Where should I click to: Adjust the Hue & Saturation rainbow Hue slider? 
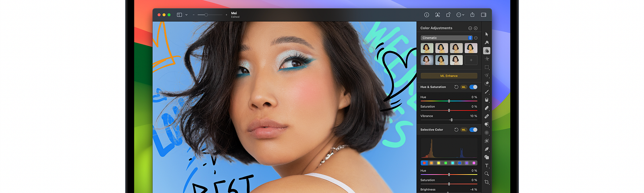449,101
